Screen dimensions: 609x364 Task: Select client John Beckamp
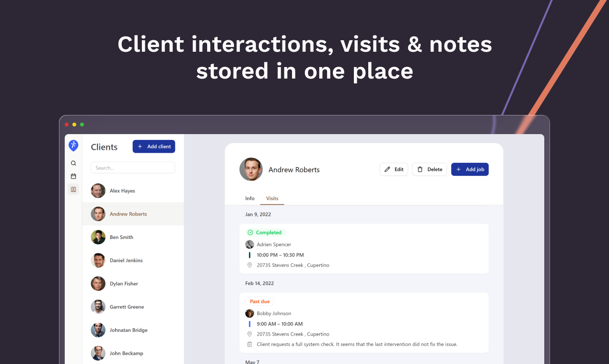pyautogui.click(x=133, y=353)
